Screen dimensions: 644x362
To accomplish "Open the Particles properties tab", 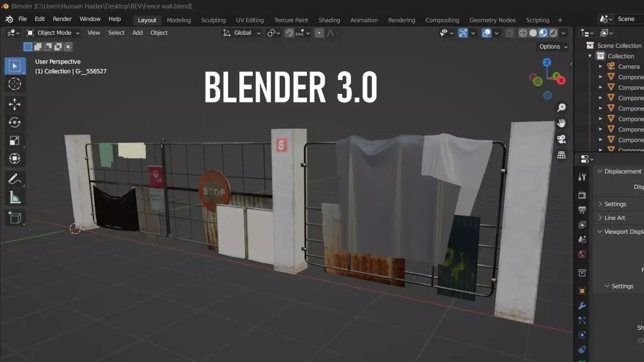I will tap(582, 320).
